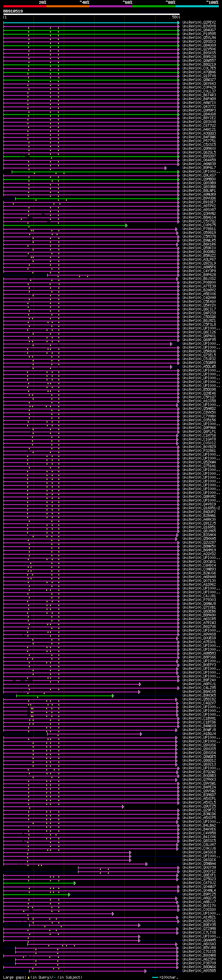The image size is (222, 980).
Task: Click hit UniRef100_Q5YLM4
Action: point(199,38)
